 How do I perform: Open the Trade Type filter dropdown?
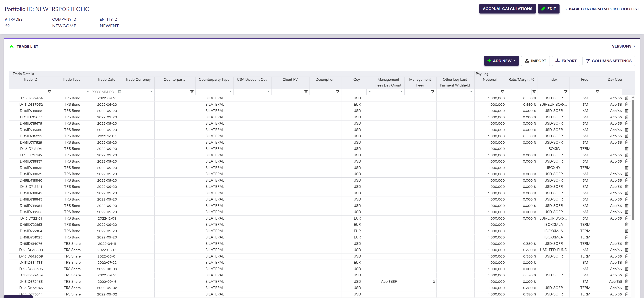point(88,92)
